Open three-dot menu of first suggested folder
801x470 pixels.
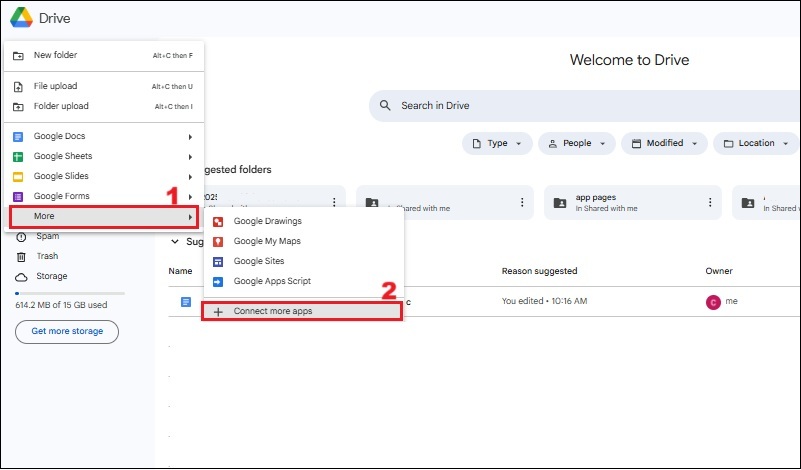pos(334,203)
